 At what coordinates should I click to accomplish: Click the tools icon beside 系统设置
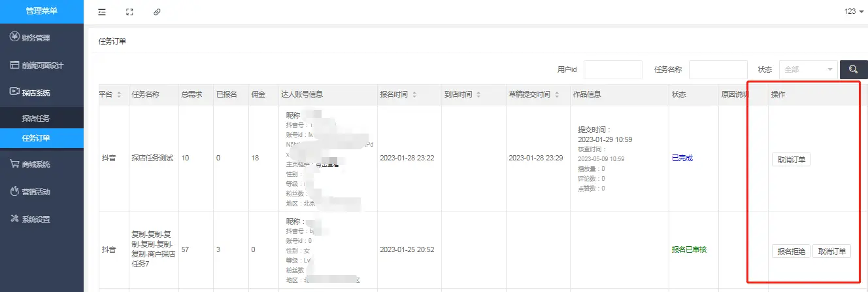[14, 219]
